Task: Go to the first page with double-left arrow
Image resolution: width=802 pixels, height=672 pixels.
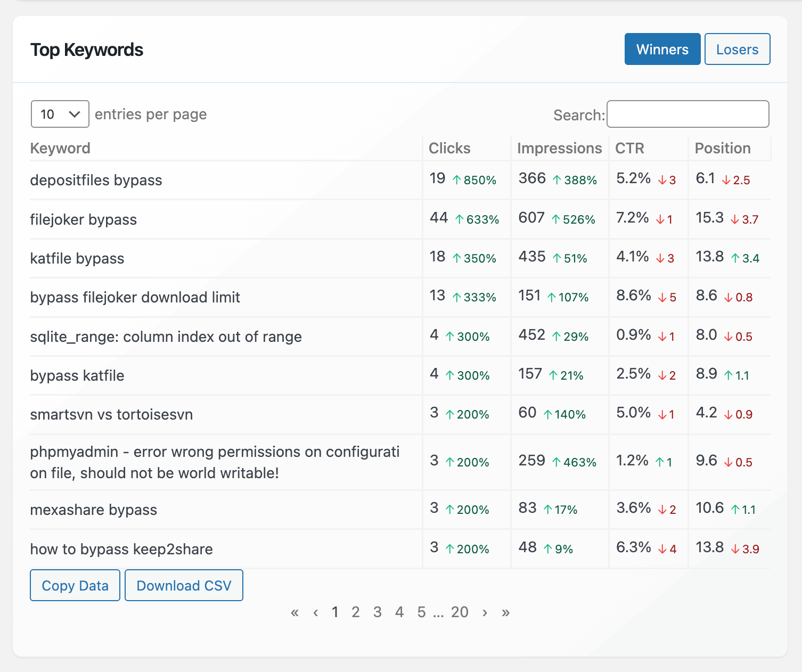Action: click(x=294, y=612)
